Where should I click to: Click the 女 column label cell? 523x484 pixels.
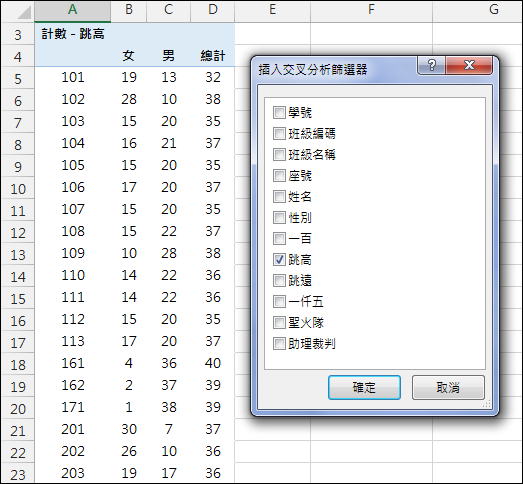point(129,56)
